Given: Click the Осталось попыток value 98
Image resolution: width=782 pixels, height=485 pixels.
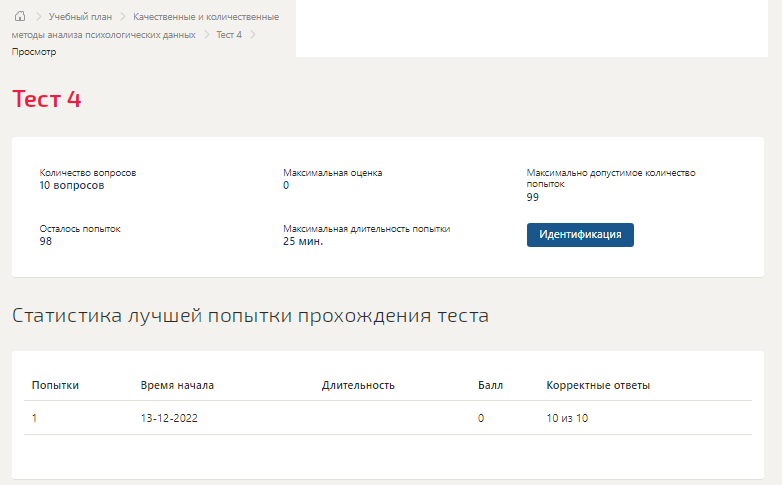Looking at the screenshot, I should [46, 241].
